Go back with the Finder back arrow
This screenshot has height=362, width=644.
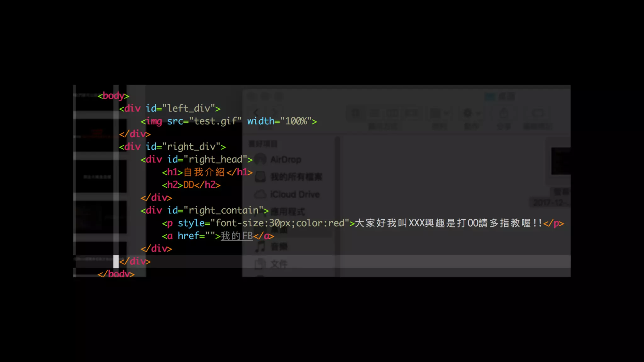click(x=256, y=112)
